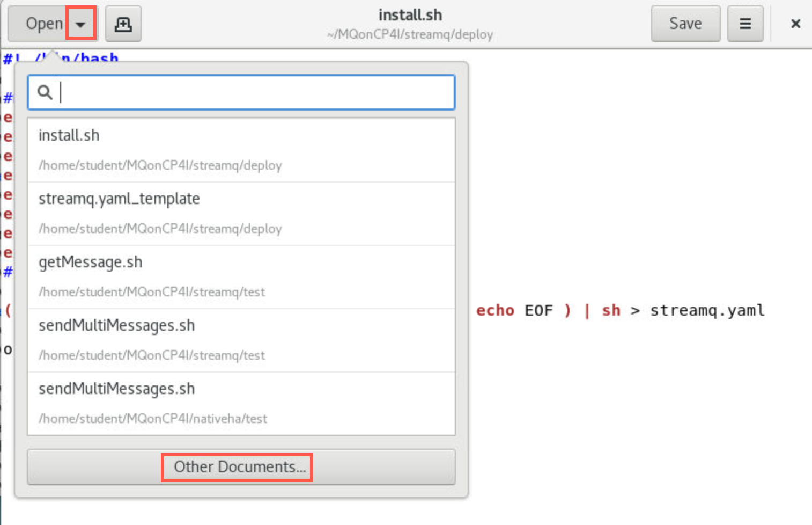Click the ~/MQonCP4I/streamq/deploy path subtitle
The image size is (812, 525).
pos(410,34)
